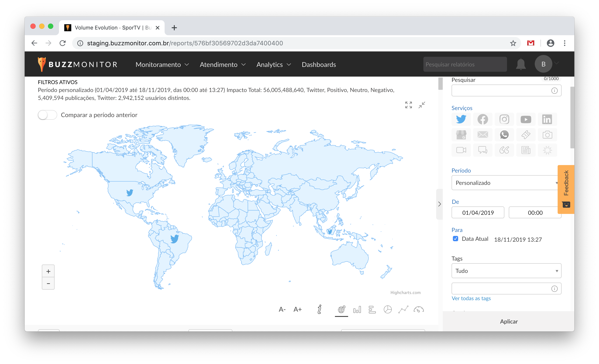The image size is (599, 364).
Task: Open the Dashboards menu item
Action: [318, 64]
